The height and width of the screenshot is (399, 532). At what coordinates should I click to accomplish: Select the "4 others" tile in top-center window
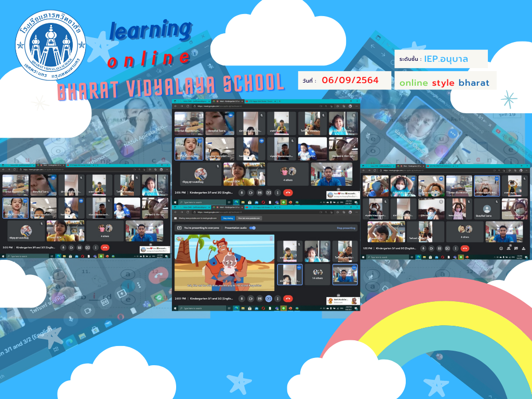(288, 174)
